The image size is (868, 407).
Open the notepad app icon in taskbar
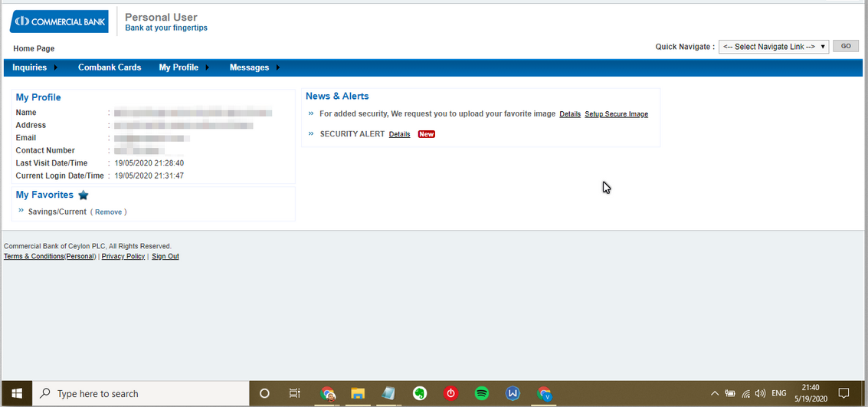[x=388, y=394]
